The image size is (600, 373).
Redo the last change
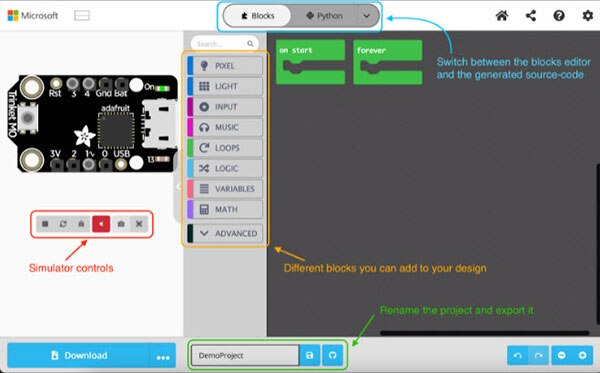tap(538, 356)
